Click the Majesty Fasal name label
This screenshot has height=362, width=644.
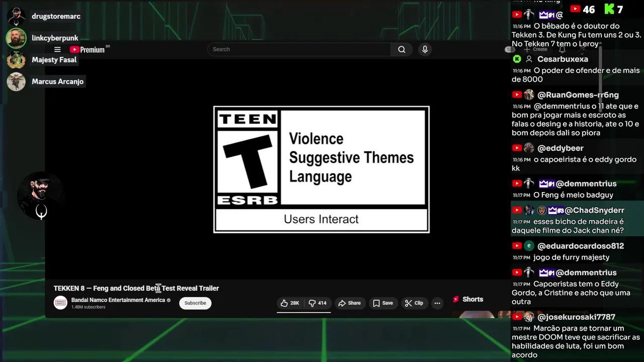[x=54, y=60]
